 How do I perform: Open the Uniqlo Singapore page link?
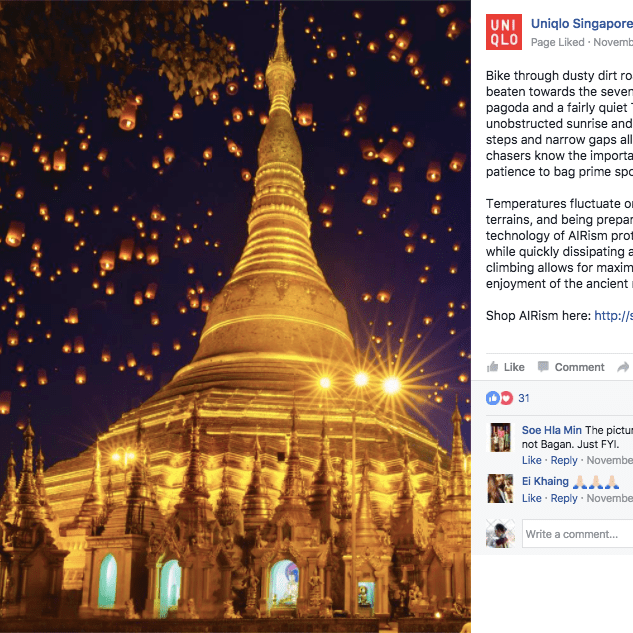point(581,23)
